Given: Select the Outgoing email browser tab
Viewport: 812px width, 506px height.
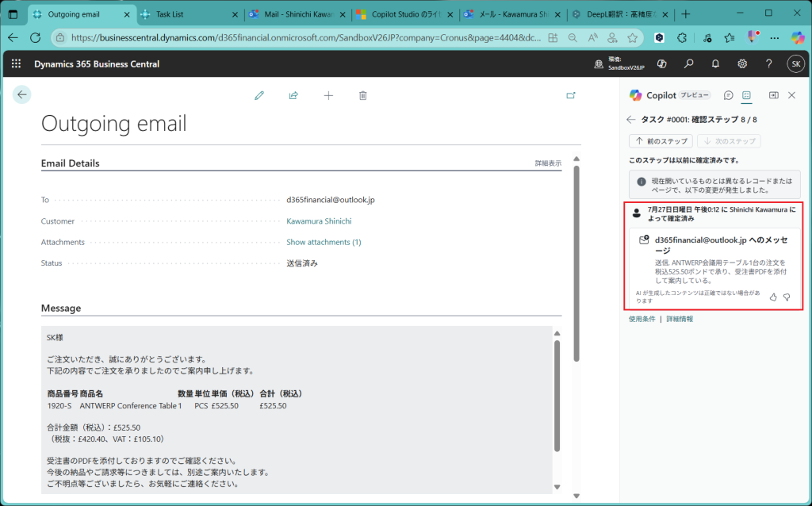Looking at the screenshot, I should pos(82,14).
